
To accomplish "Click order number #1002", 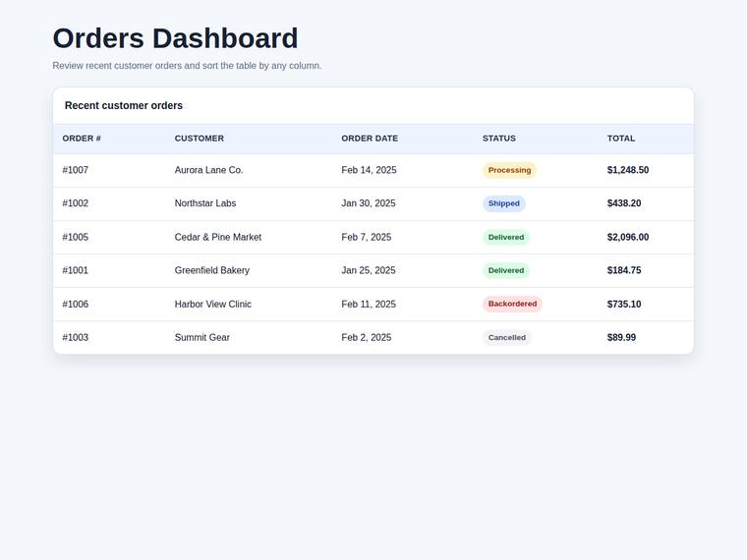I will [x=76, y=203].
